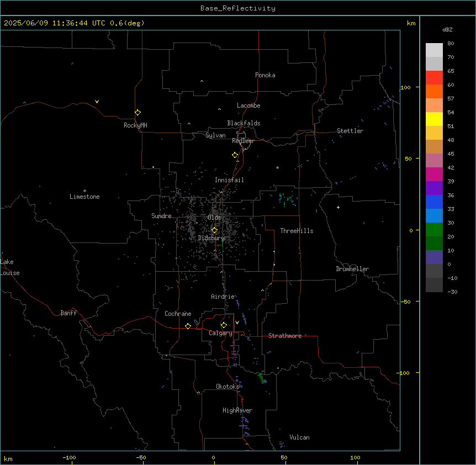
Task: Select the green 20–30 dBZ legend band
Action: tap(434, 230)
